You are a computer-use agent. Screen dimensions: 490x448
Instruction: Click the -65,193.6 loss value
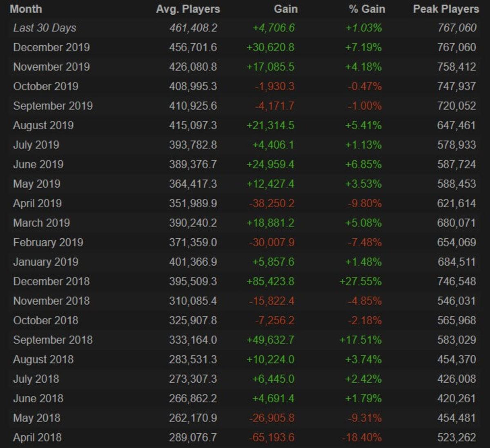[272, 437]
